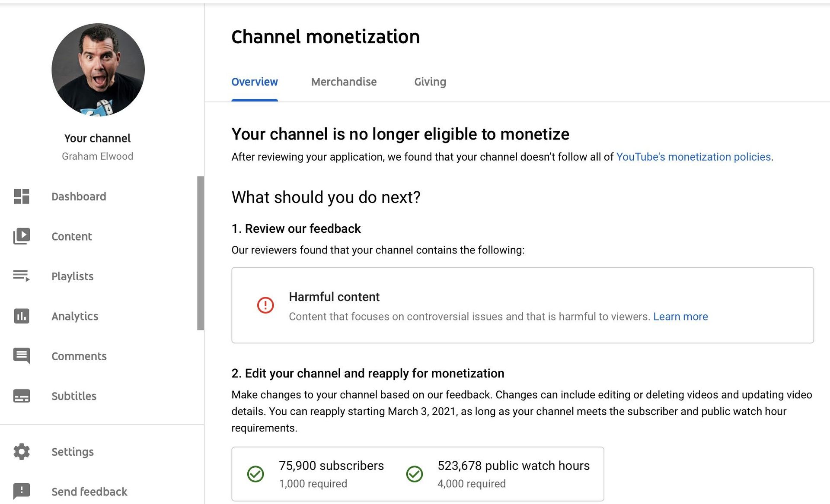Open Comments in the sidebar

(x=79, y=356)
